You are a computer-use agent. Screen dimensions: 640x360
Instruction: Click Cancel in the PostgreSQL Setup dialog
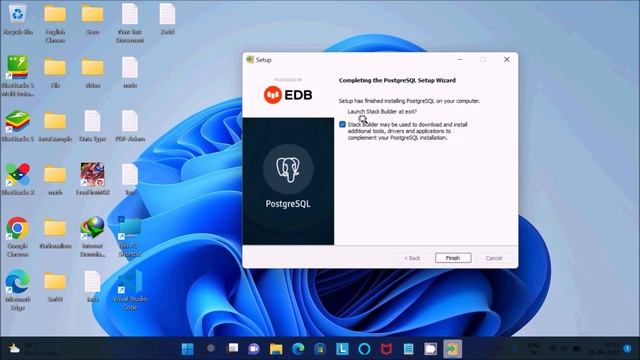coord(493,258)
